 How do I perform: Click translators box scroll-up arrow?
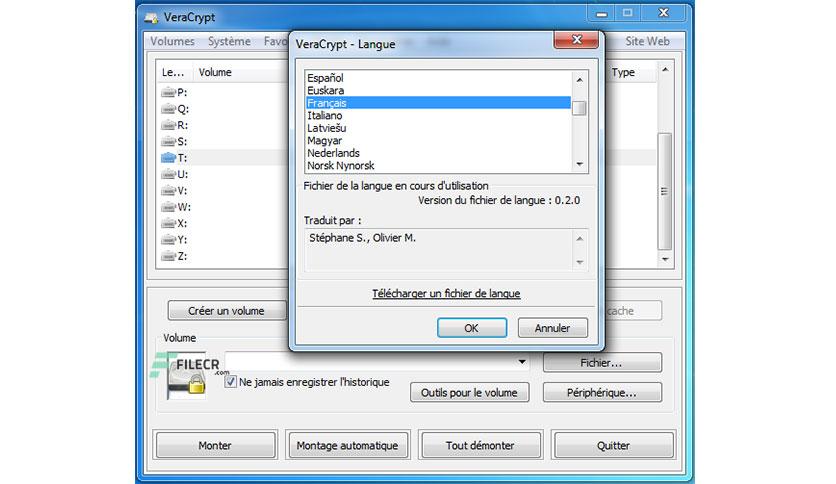click(x=580, y=238)
